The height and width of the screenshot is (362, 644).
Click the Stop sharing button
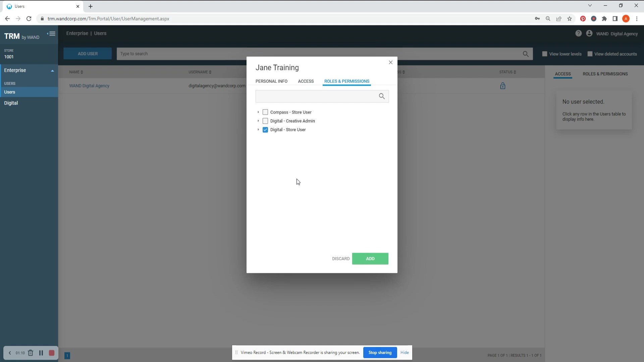(380, 352)
